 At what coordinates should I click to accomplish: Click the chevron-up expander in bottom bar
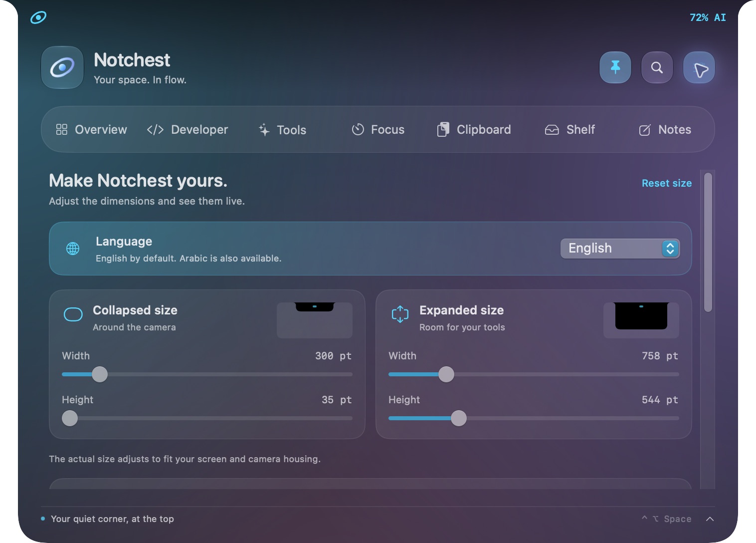(710, 519)
